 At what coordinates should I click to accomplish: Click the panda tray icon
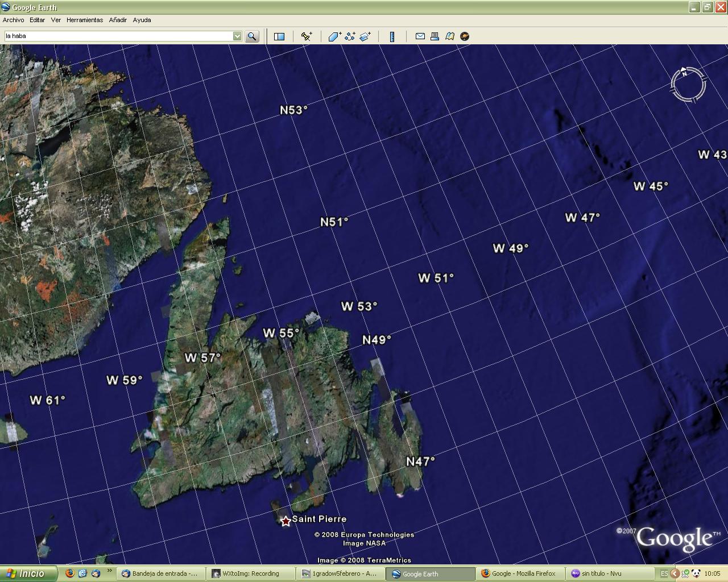(696, 573)
